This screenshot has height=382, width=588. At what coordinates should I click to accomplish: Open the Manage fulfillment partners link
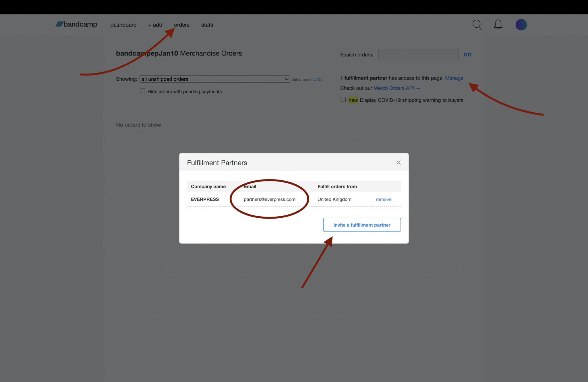click(x=454, y=78)
